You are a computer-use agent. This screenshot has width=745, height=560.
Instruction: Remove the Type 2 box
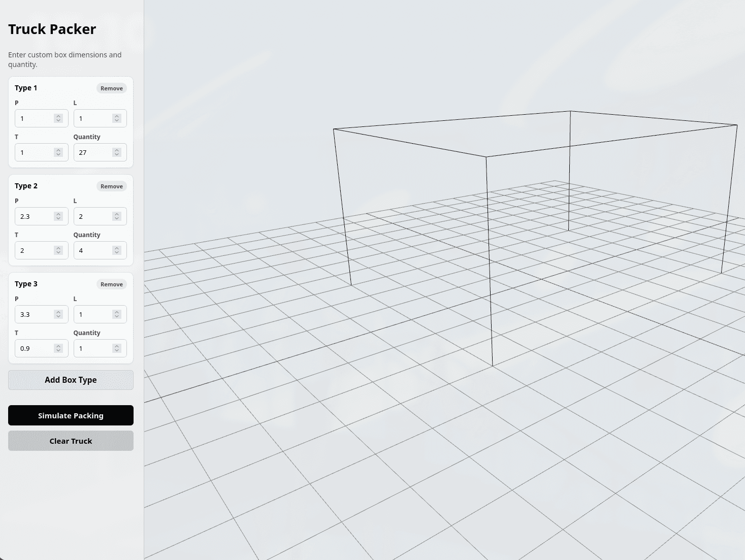[112, 186]
